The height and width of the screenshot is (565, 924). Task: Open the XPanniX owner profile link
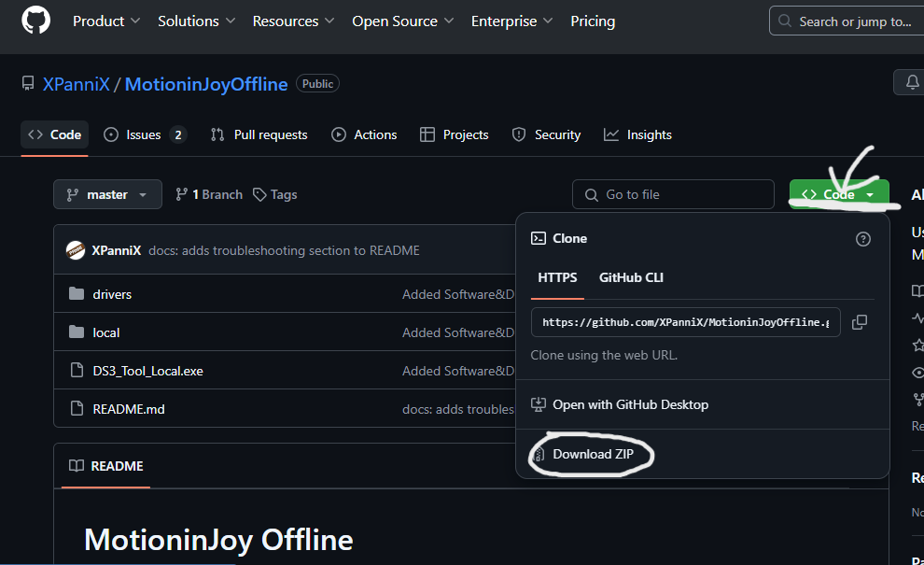76,84
